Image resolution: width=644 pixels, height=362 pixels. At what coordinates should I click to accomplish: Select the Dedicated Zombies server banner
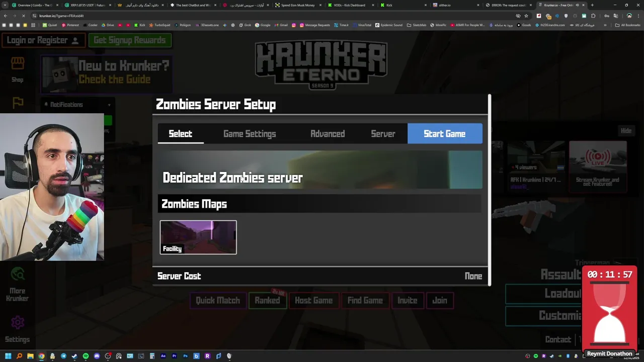320,170
